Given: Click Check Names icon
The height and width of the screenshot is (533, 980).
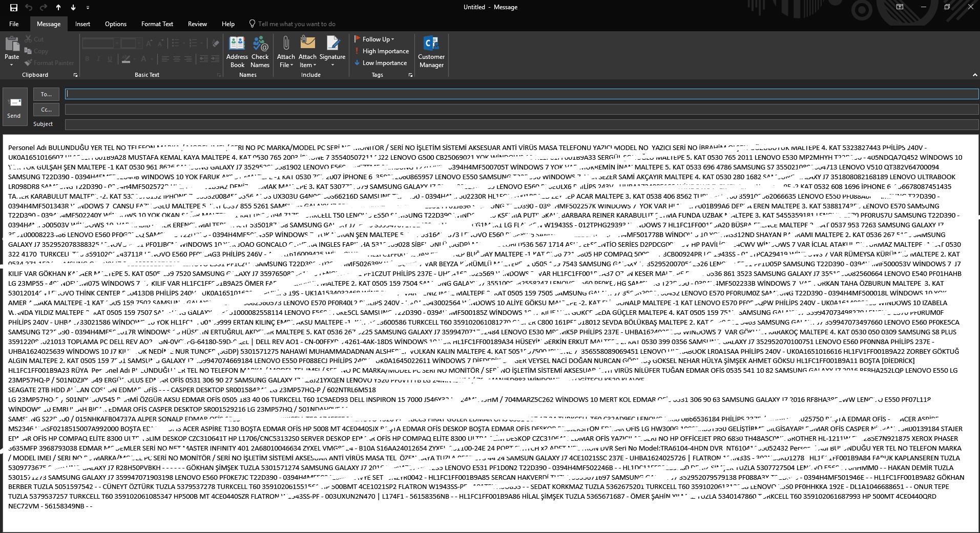Looking at the screenshot, I should [260, 52].
